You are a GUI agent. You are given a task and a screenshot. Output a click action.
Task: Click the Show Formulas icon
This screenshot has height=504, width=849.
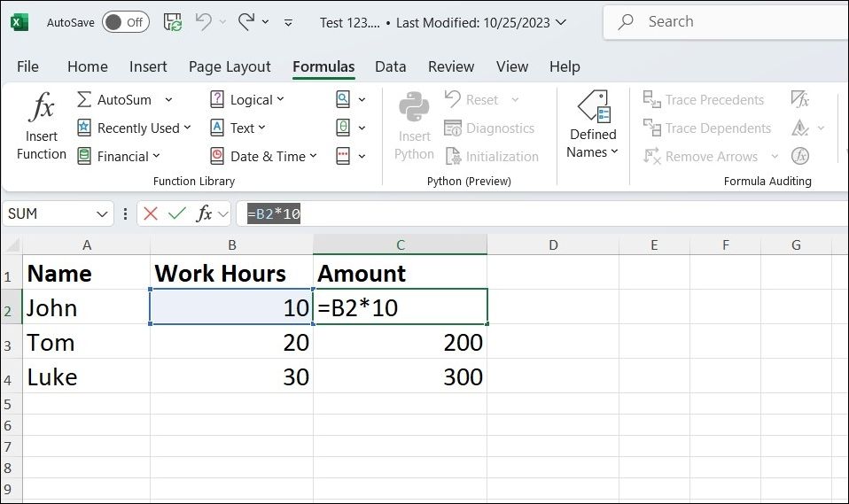(799, 99)
